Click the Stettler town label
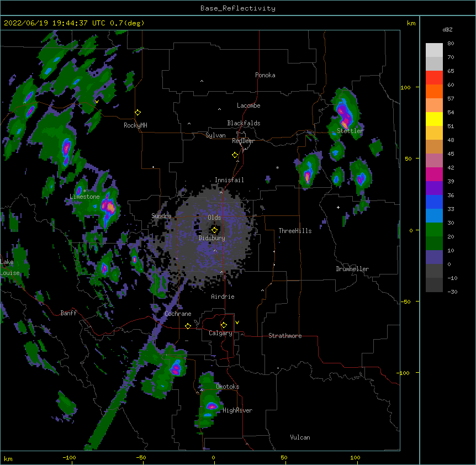Viewport: 476px width, 465px height. click(350, 131)
